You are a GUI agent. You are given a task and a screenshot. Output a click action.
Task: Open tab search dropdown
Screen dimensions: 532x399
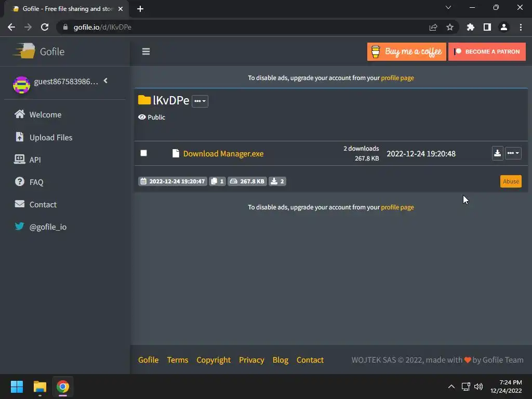coord(448,7)
